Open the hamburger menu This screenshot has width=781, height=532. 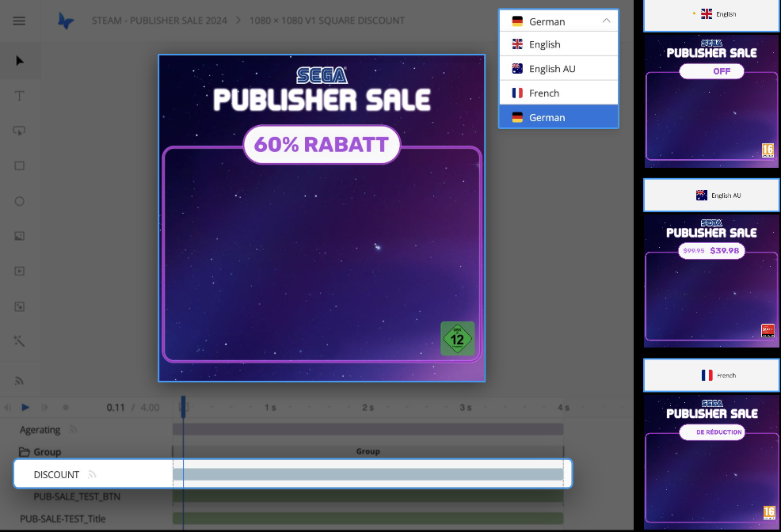tap(19, 21)
